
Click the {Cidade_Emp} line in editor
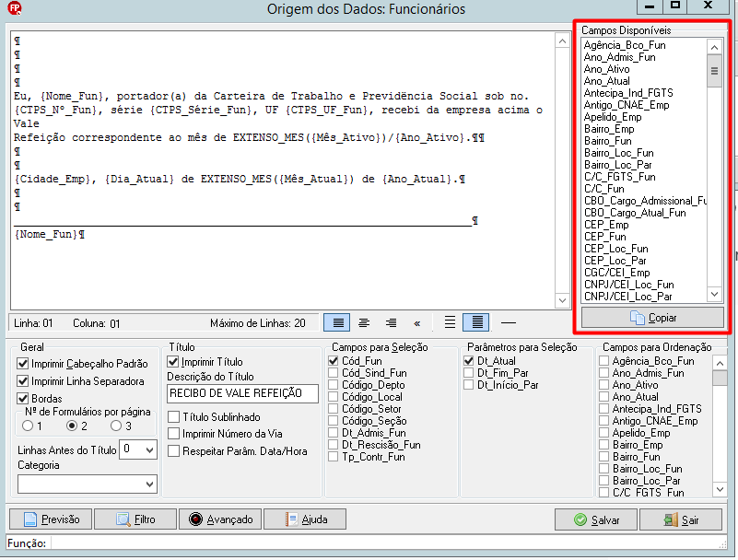[x=240, y=180]
